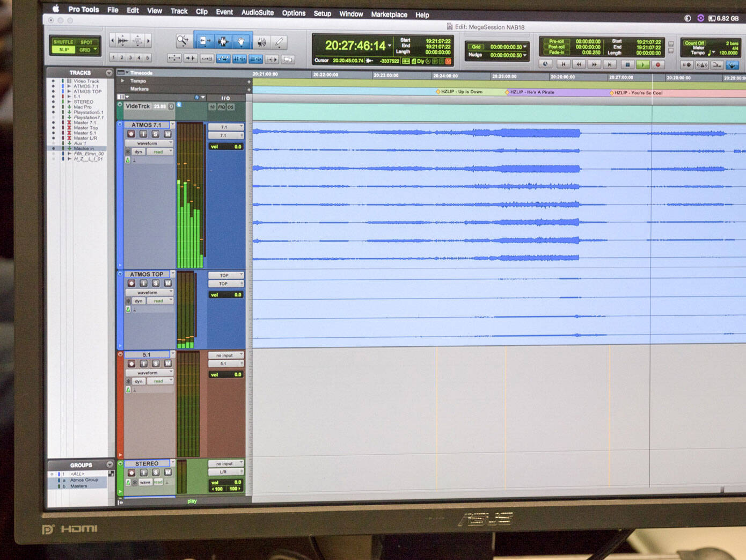Select the Selector tool
Viewport: 746px width, 560px height.
[x=223, y=41]
